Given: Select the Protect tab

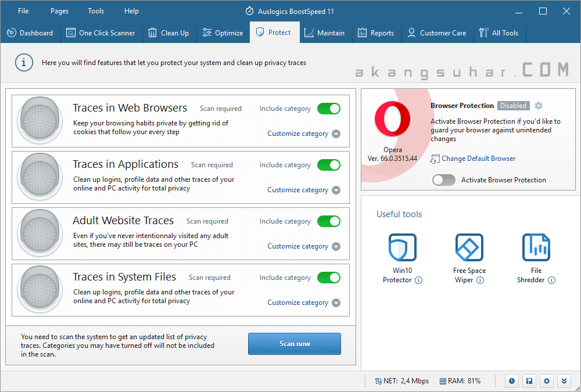Looking at the screenshot, I should (275, 33).
